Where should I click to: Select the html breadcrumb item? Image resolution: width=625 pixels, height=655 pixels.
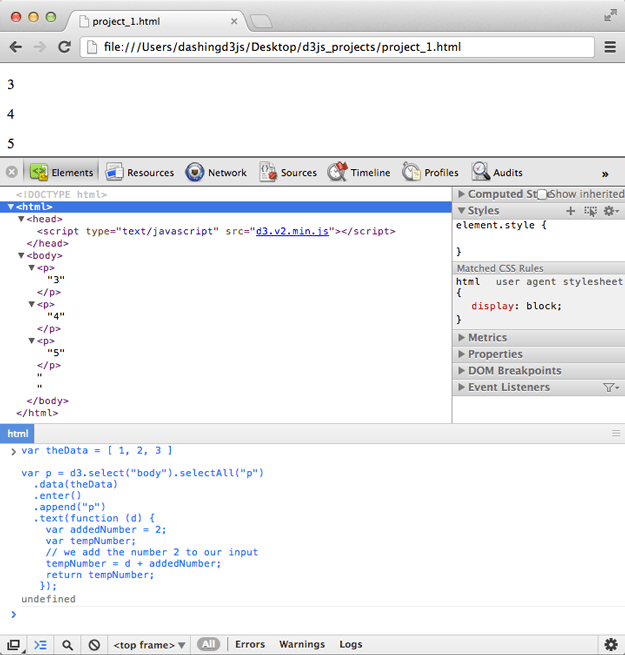click(17, 434)
